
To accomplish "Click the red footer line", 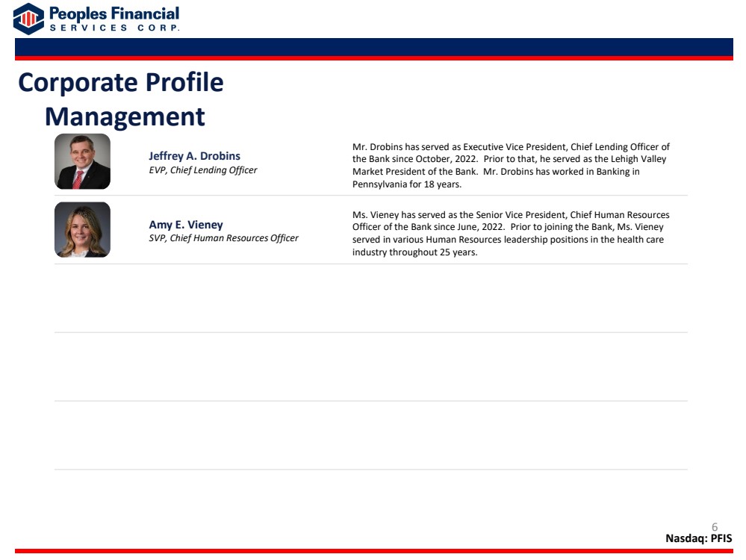I will tap(374, 551).
